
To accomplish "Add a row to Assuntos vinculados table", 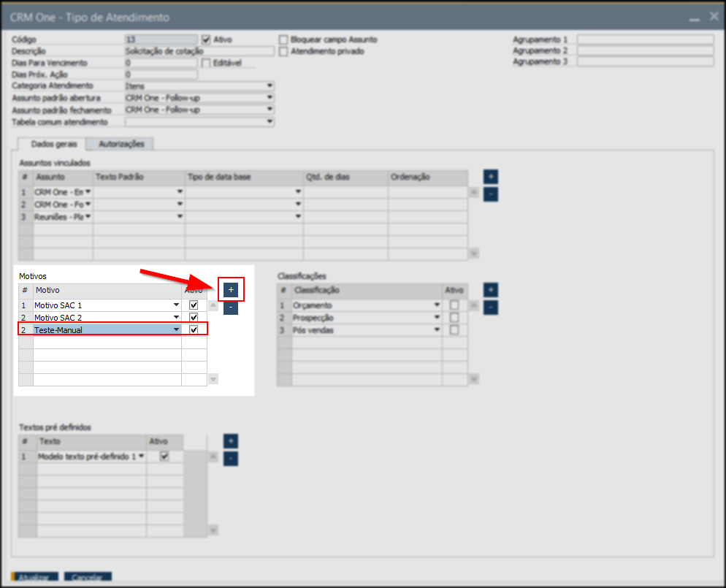I will tap(491, 177).
